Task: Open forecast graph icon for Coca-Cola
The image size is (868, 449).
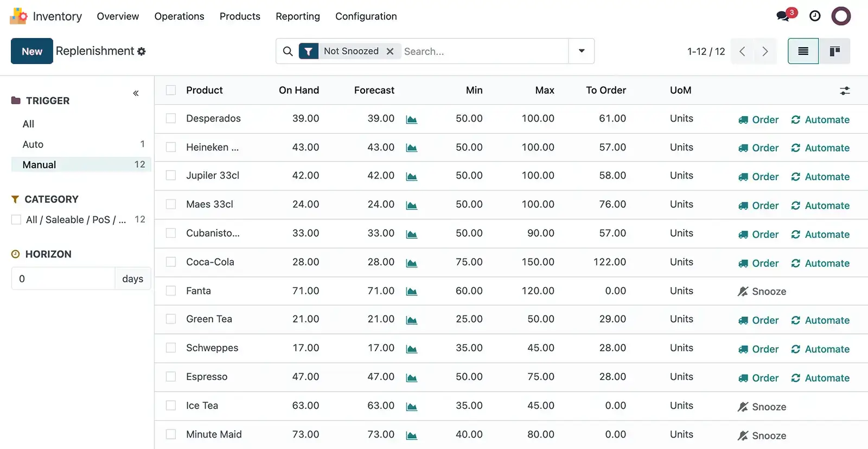Action: click(412, 263)
